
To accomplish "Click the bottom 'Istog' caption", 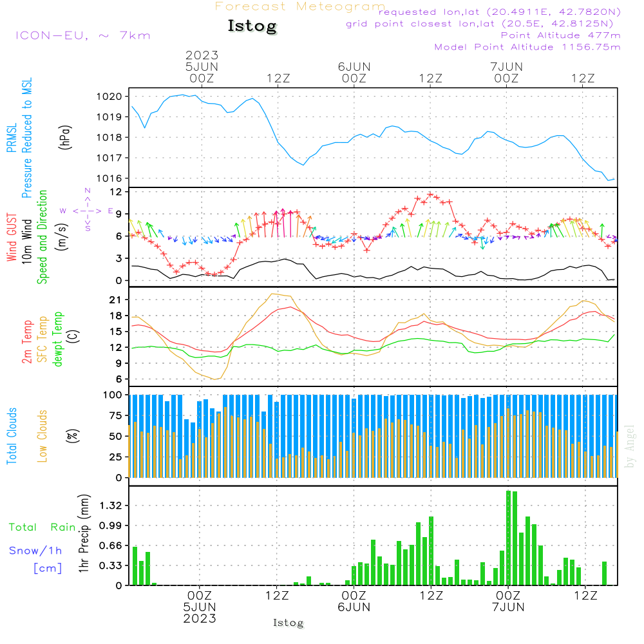I will pos(289,623).
